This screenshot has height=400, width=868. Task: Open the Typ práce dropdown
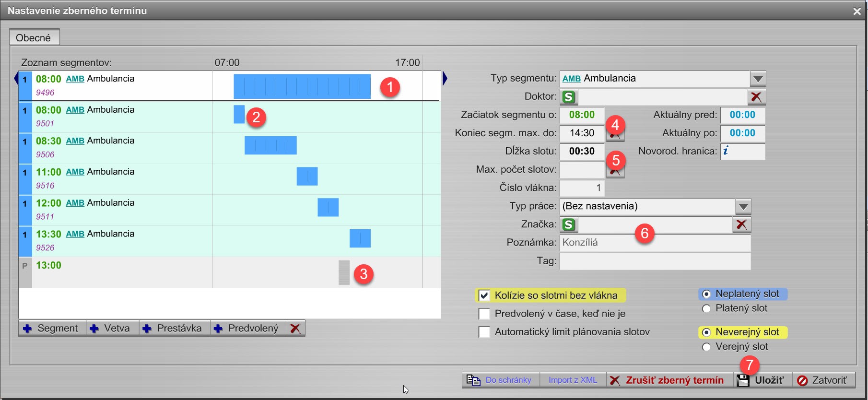[x=743, y=207]
